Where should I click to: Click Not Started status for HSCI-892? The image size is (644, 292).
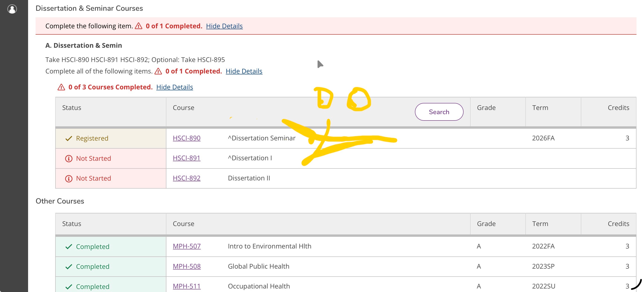(94, 179)
